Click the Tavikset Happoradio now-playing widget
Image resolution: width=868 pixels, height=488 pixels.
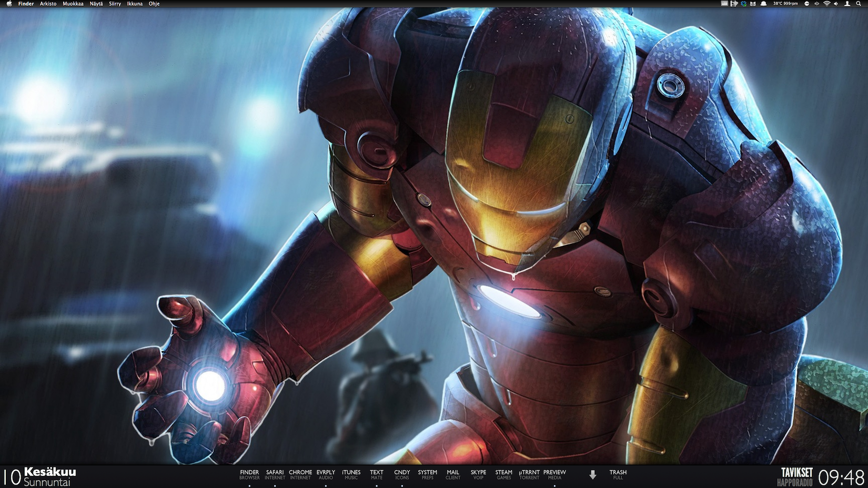(795, 477)
